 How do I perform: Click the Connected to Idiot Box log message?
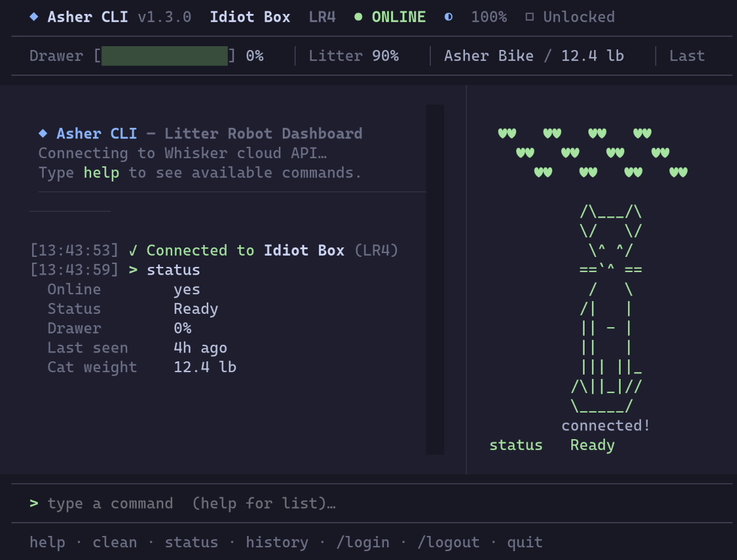pyautogui.click(x=272, y=250)
